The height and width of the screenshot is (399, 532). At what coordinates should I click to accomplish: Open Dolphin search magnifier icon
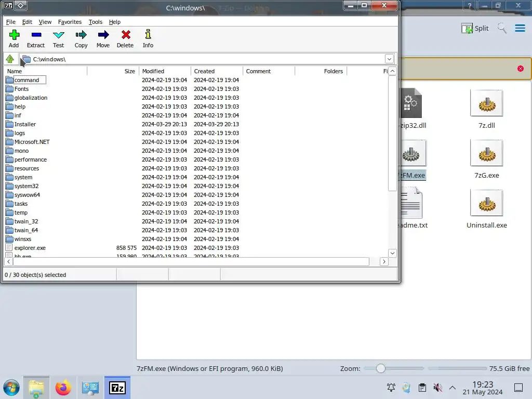coord(502,28)
